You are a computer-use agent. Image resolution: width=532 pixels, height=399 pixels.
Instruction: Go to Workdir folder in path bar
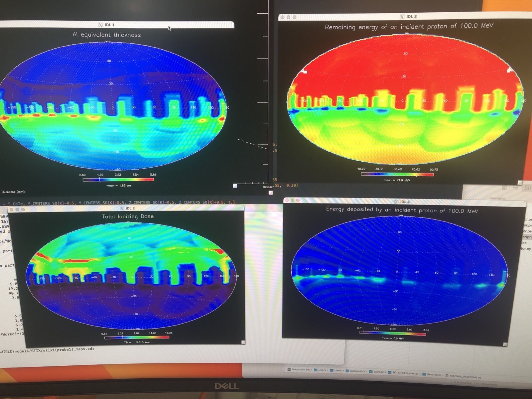(x=378, y=372)
